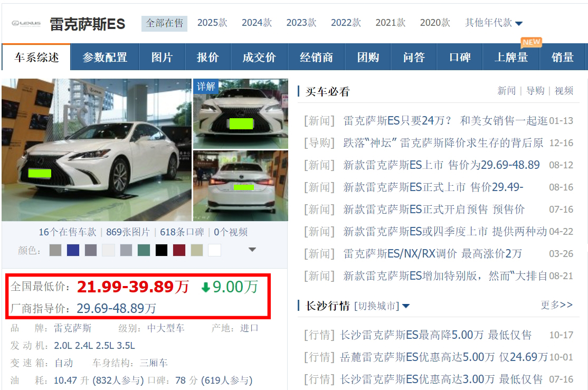
Task: Pick the gray color swatch
Action: tap(55, 250)
